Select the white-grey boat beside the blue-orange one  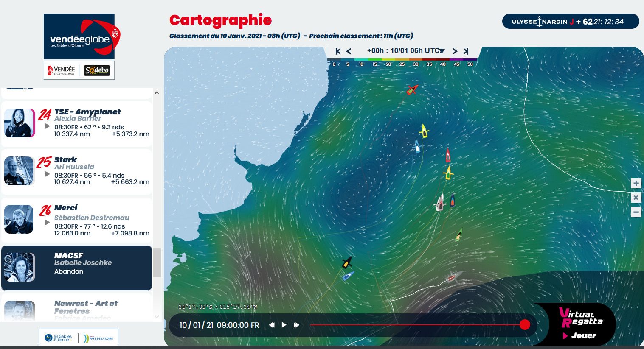coord(440,202)
